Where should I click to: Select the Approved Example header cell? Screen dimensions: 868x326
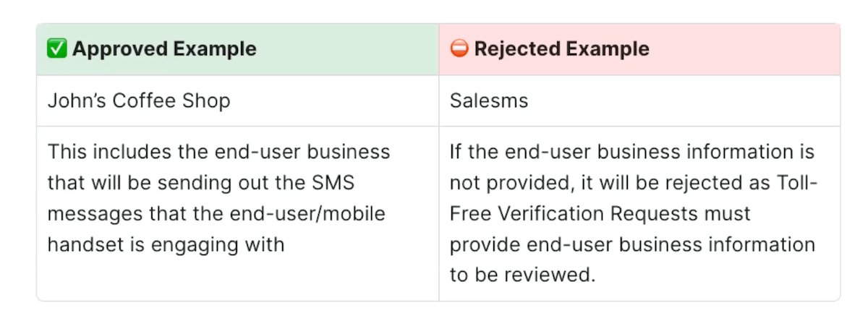[238, 49]
